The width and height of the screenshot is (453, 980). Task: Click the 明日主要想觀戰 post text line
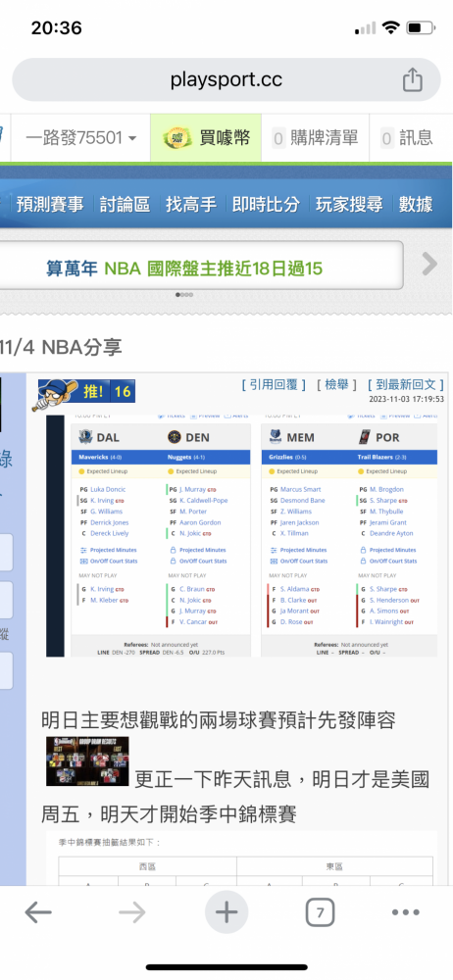(x=219, y=720)
